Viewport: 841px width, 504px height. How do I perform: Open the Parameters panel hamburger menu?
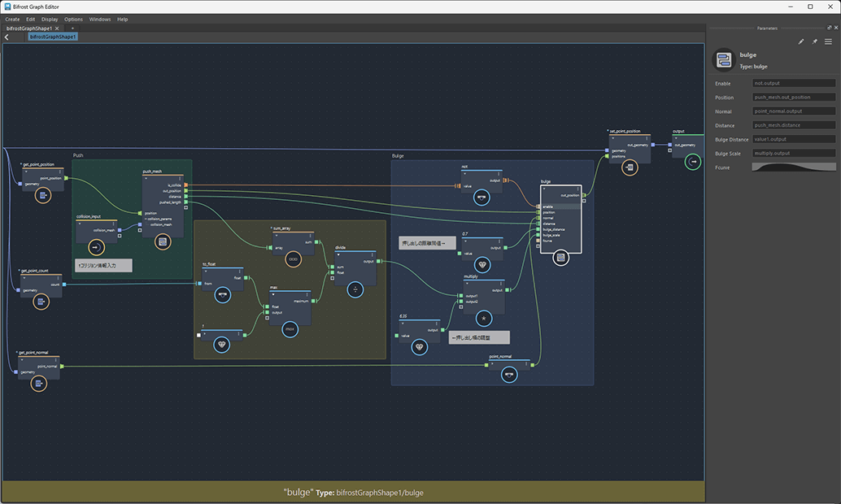coord(828,41)
